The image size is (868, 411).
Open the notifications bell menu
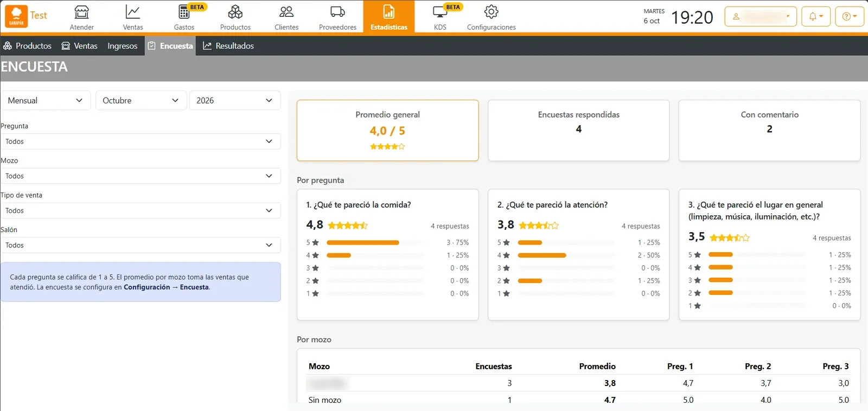pos(816,16)
